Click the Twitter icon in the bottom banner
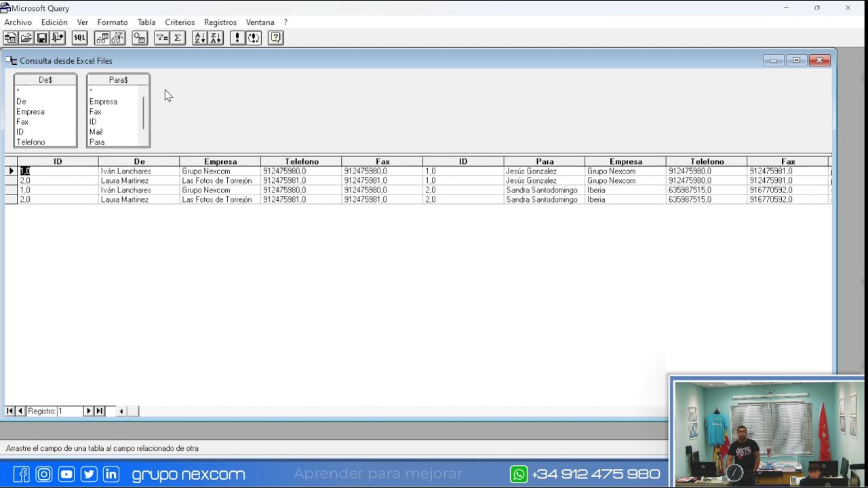This screenshot has width=868, height=488. 89,474
